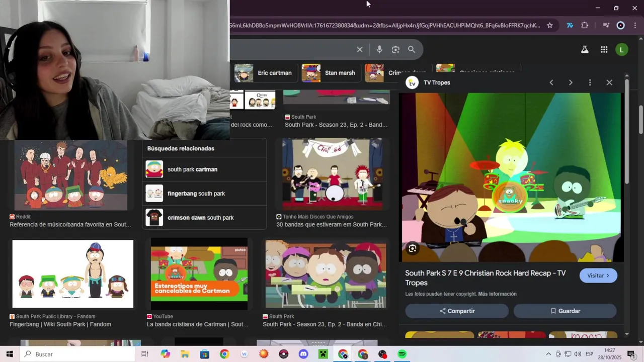Click the Compartir button
This screenshot has height=362, width=644.
coord(457,311)
